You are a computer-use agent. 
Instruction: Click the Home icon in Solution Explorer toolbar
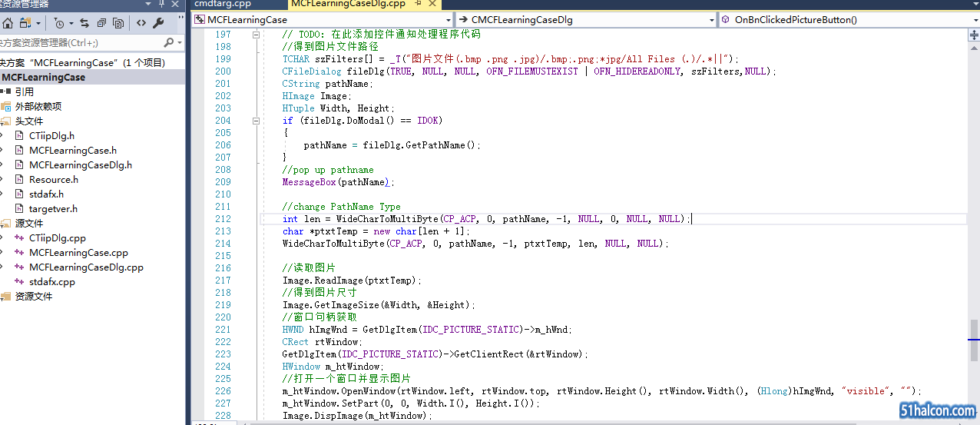(8, 23)
